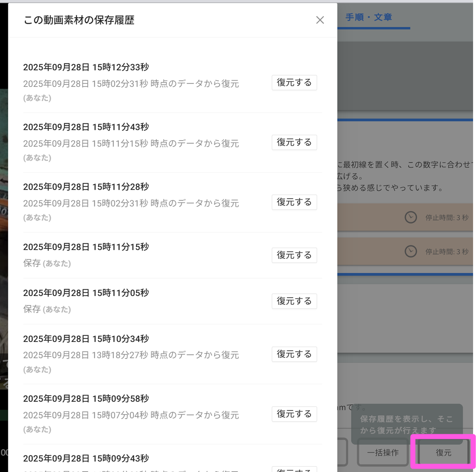
Task: Restore the save from 15時11分15秒
Action: coord(294,255)
